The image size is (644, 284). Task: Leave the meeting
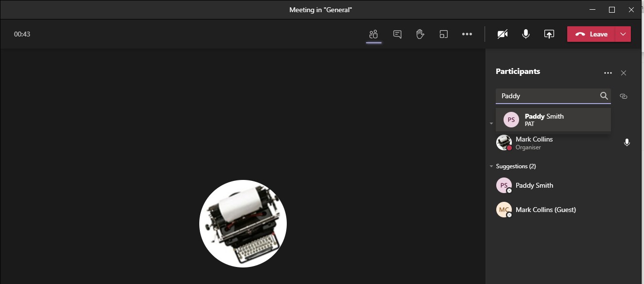pyautogui.click(x=592, y=34)
